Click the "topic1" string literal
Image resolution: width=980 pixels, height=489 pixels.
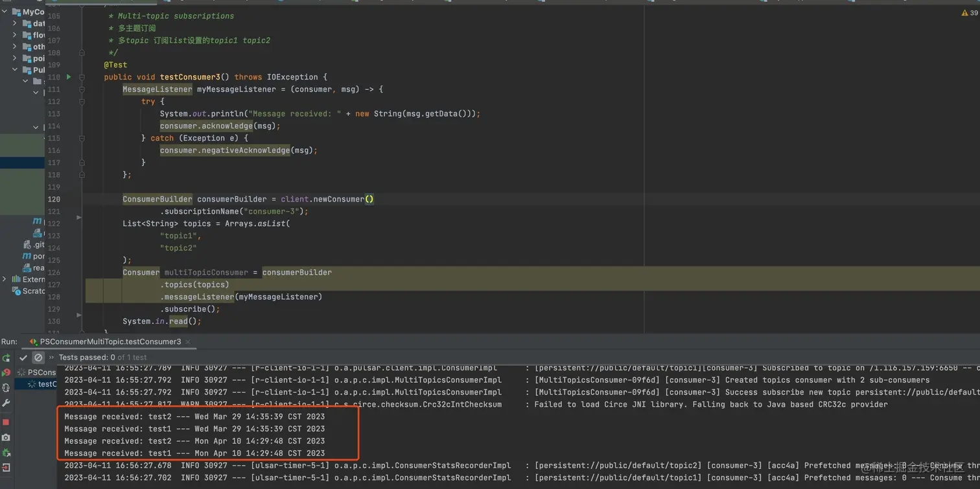[178, 236]
